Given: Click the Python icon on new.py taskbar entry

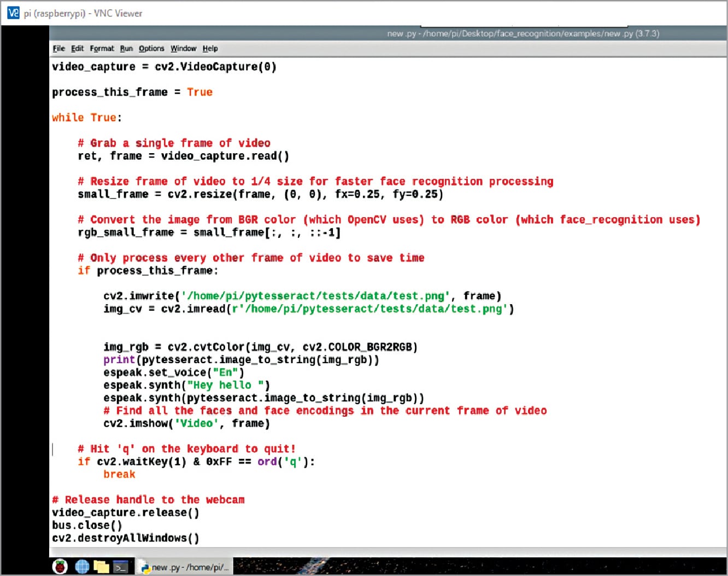Looking at the screenshot, I should point(145,567).
